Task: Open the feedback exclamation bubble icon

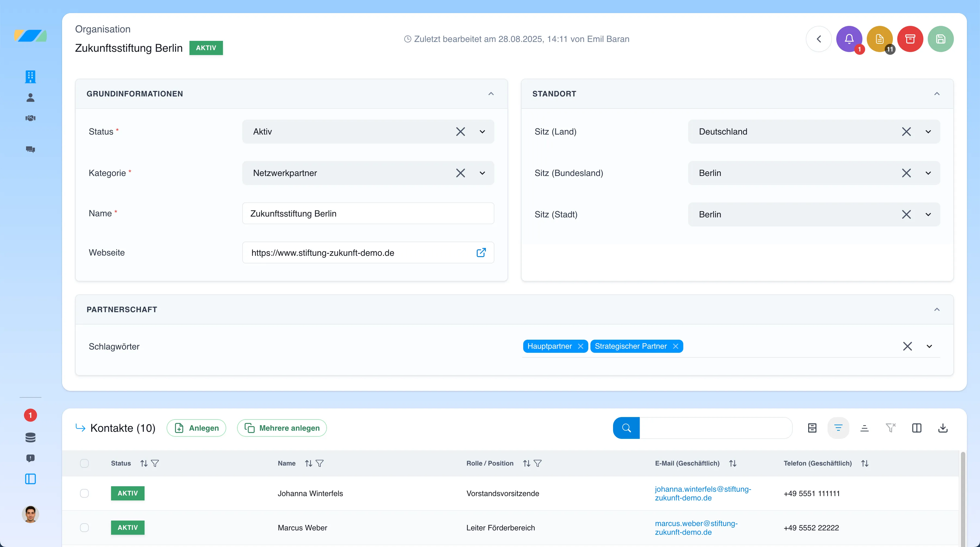Action: click(30, 458)
